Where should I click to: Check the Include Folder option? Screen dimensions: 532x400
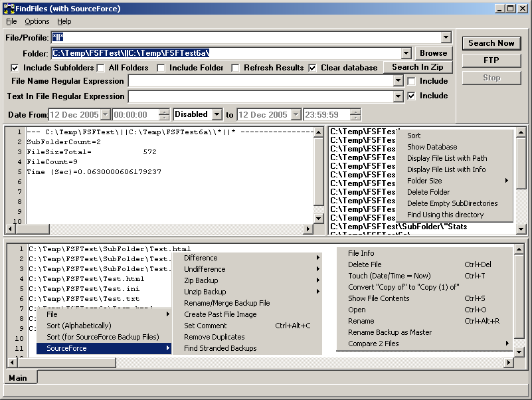(161, 68)
